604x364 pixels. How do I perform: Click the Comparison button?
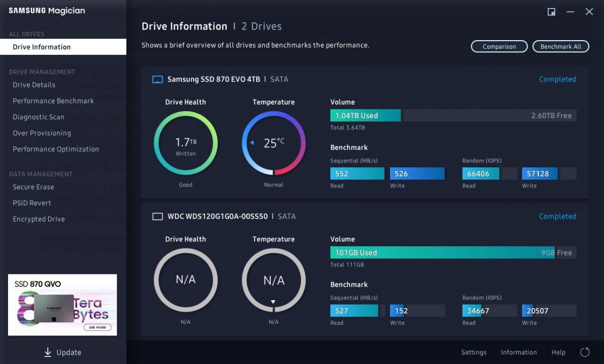pos(499,46)
